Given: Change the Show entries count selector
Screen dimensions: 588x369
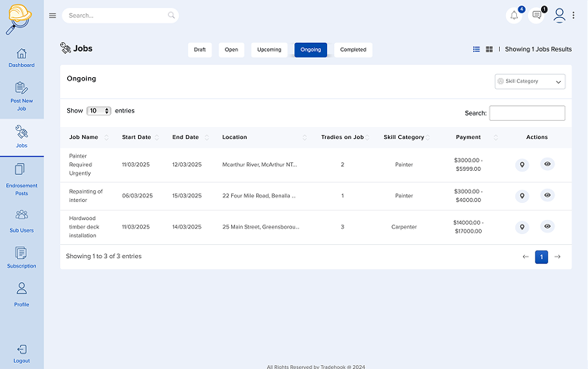Looking at the screenshot, I should click(x=98, y=111).
